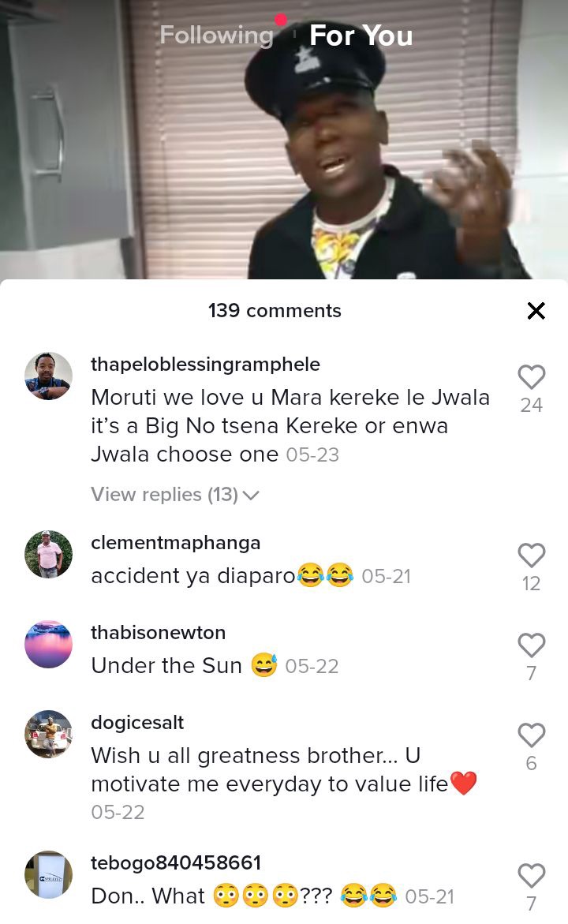Like thapeloblessingramphele's comment with heart icon
Screen dimensions: 568x924
(x=531, y=377)
